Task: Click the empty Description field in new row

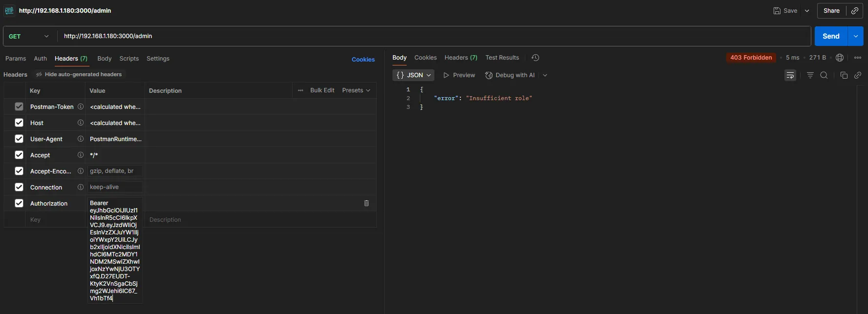Action: click(x=260, y=220)
